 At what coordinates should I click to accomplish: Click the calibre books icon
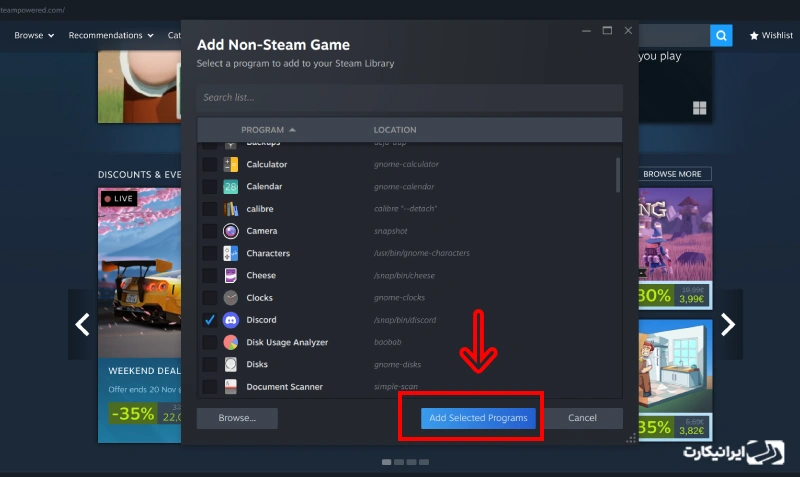231,209
